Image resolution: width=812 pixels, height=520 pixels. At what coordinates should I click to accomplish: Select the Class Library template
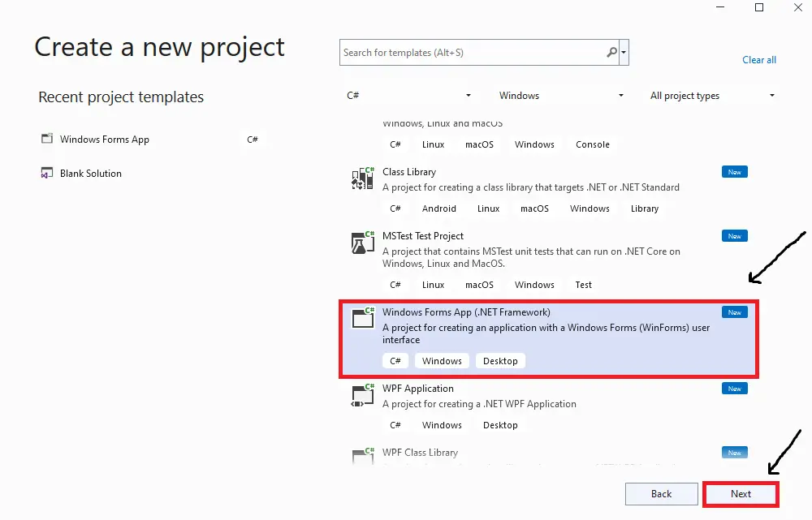tap(549, 191)
